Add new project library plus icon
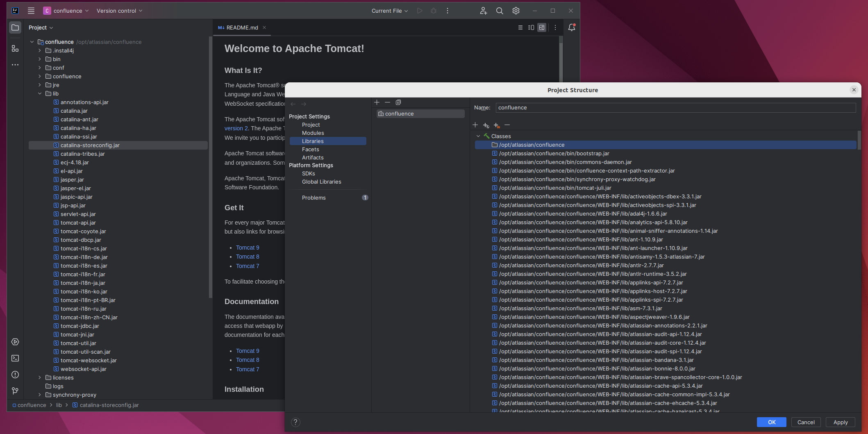The height and width of the screenshot is (434, 868). 377,102
